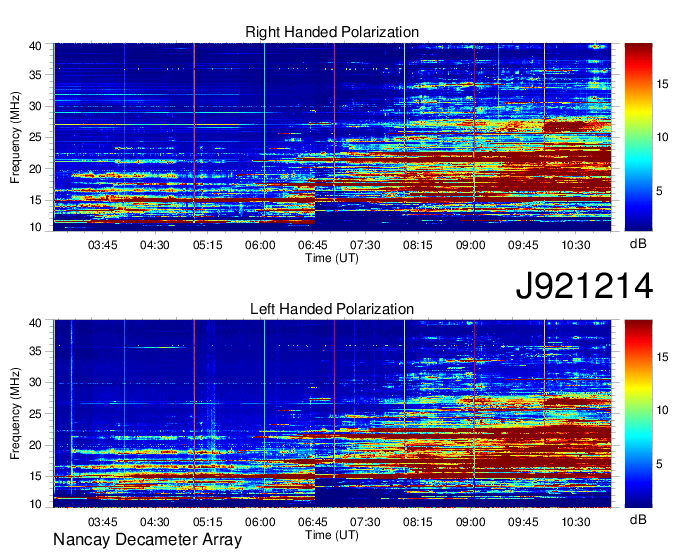
Task: Click the 35 MHz tick of Left Handed plot
Action: [x=35, y=351]
